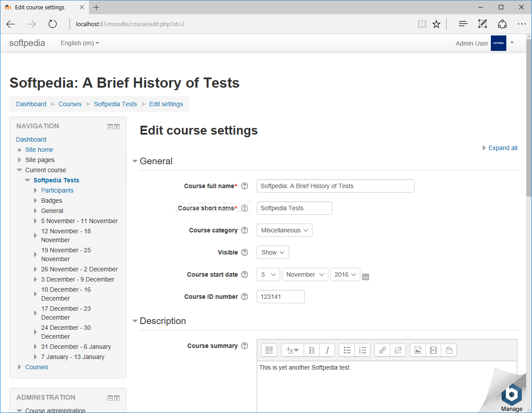
Task: Apply italic formatting in Course summary
Action: click(327, 350)
